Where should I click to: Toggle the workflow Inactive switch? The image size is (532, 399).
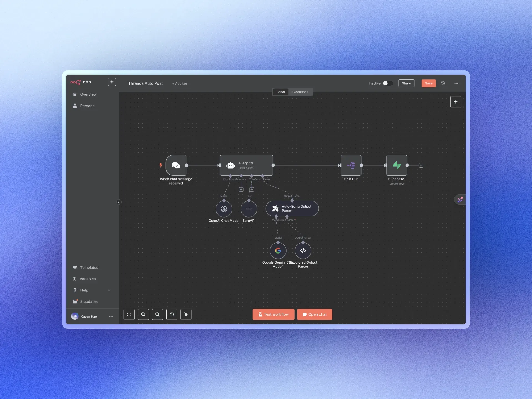388,83
